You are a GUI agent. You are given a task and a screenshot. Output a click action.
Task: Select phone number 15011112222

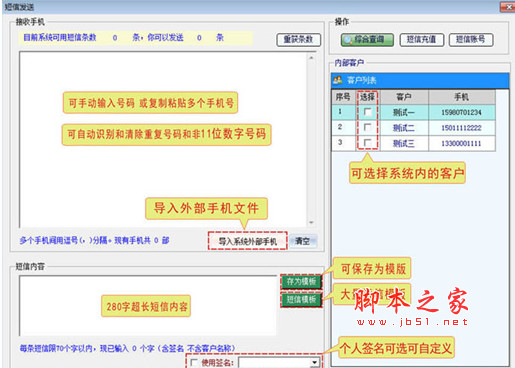461,128
